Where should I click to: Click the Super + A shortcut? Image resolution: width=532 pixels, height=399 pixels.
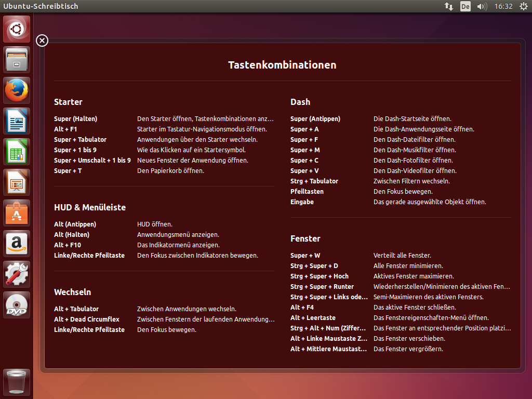pos(304,129)
